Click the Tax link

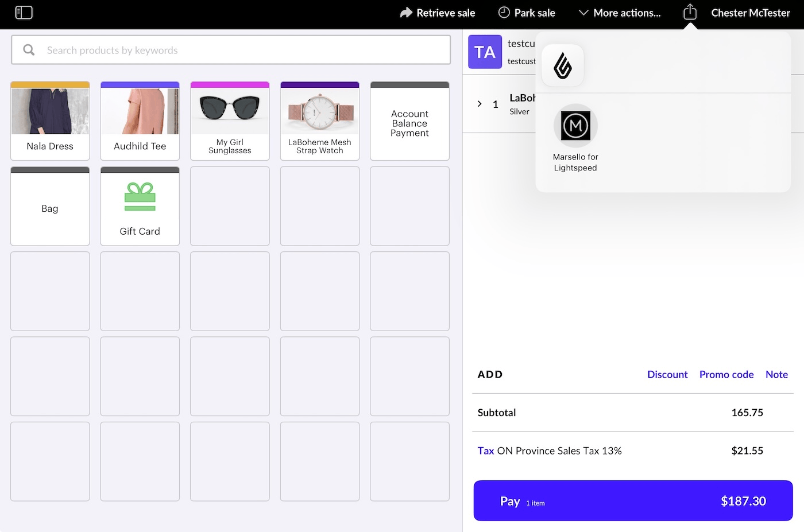click(485, 451)
